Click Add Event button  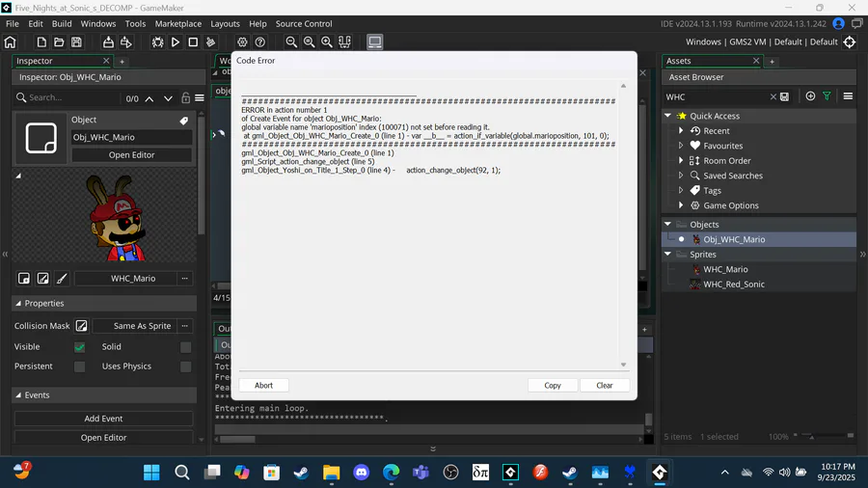pos(103,419)
